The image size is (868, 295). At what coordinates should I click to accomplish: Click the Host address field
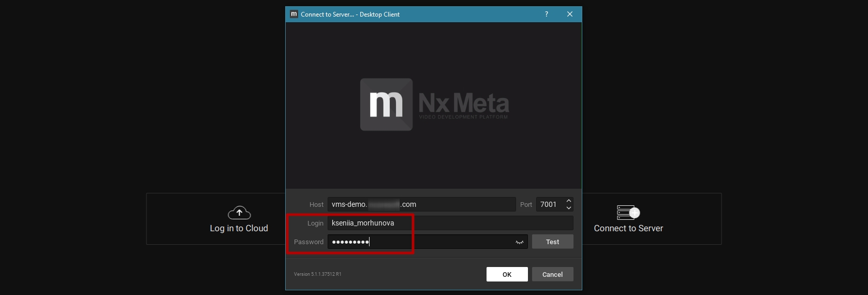[x=421, y=204]
